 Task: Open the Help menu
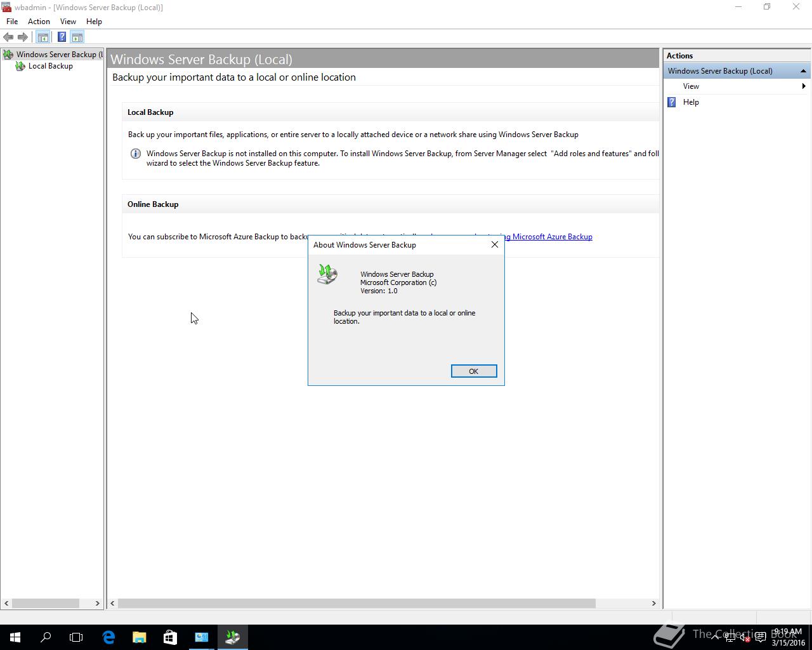coord(94,22)
